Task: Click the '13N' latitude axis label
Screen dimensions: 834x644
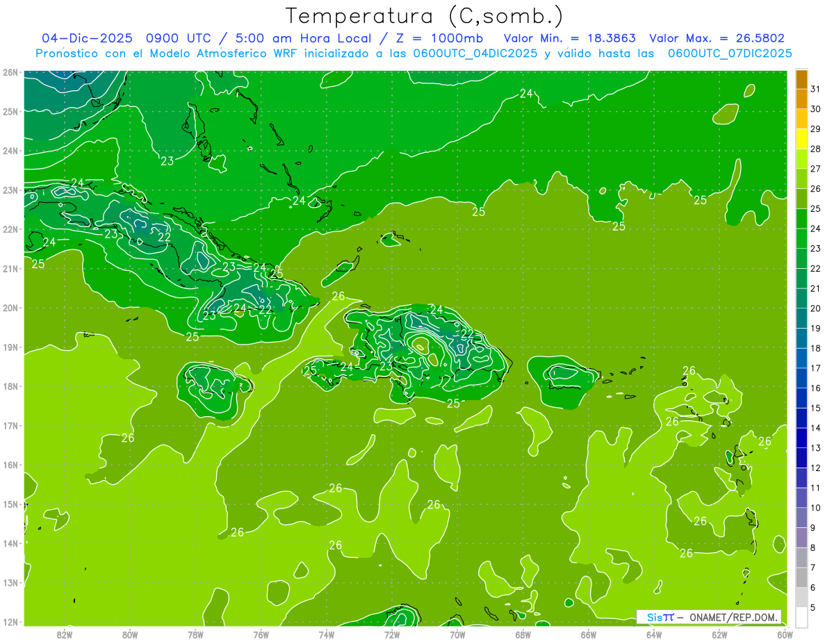Action: (10, 583)
